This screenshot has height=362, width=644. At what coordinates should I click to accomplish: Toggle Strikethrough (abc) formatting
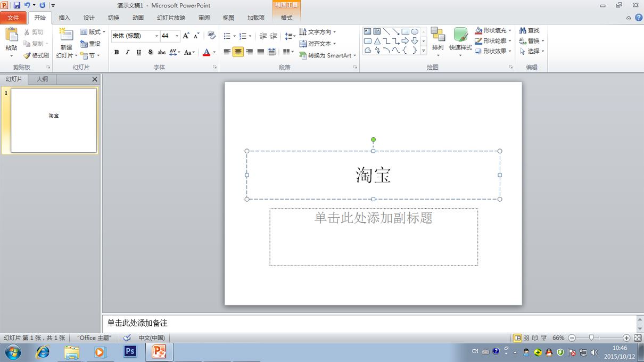coord(161,52)
